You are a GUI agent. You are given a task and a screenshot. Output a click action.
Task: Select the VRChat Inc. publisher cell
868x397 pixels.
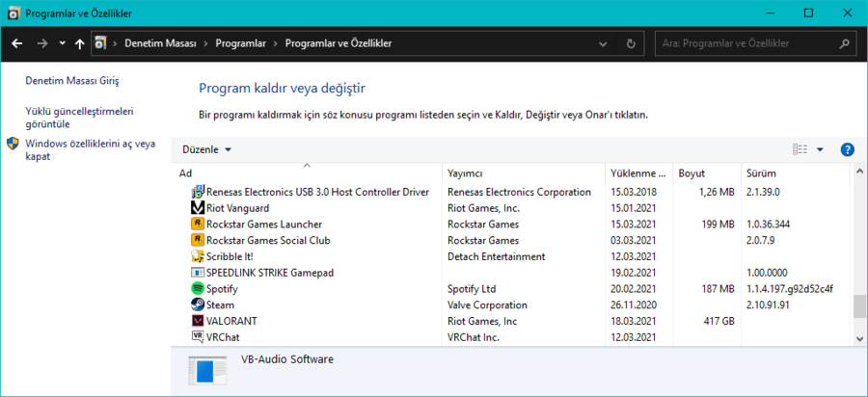pyautogui.click(x=473, y=336)
